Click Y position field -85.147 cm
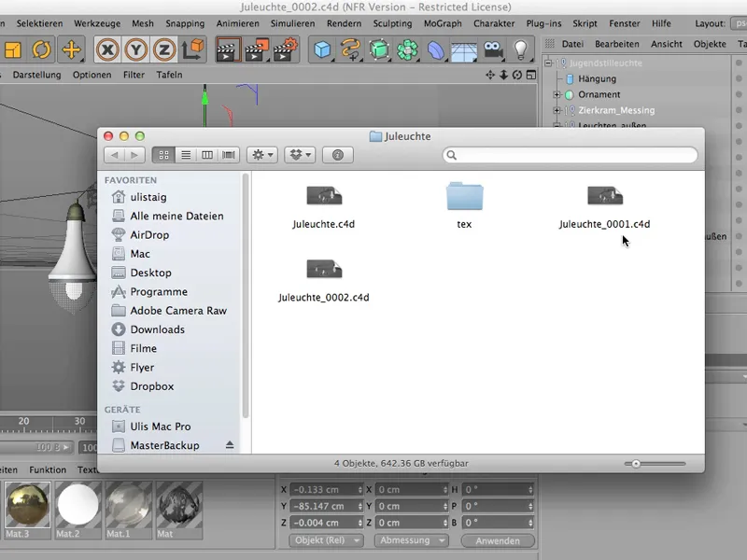The image size is (747, 560). 326,506
